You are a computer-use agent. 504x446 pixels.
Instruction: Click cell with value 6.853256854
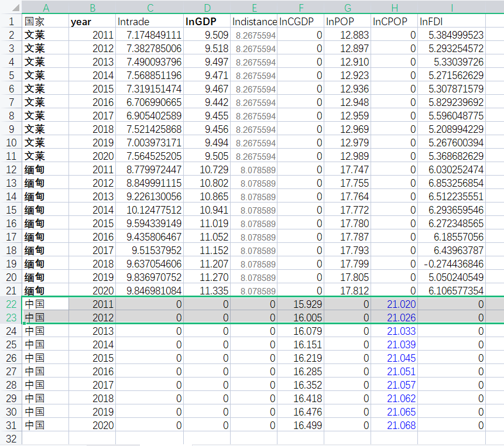pos(451,183)
